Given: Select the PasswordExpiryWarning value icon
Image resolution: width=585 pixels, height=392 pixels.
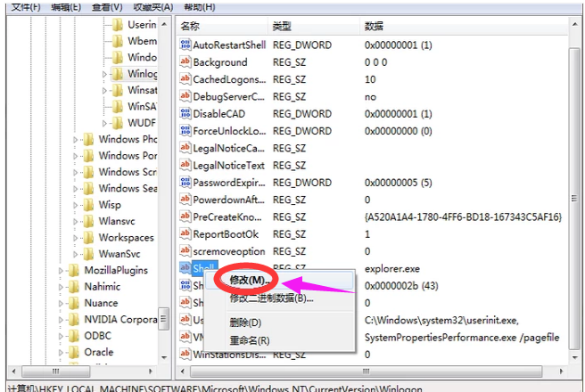Looking at the screenshot, I should tap(185, 183).
